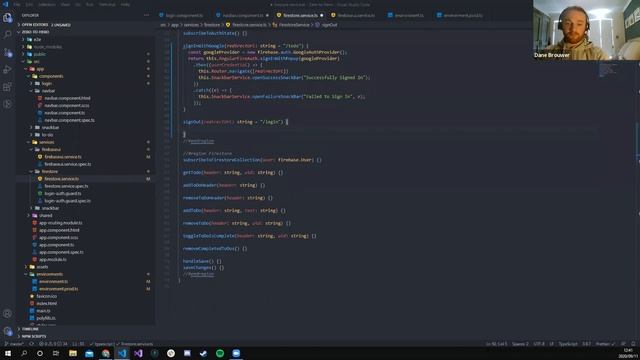Collapse the environments folder

click(x=49, y=274)
